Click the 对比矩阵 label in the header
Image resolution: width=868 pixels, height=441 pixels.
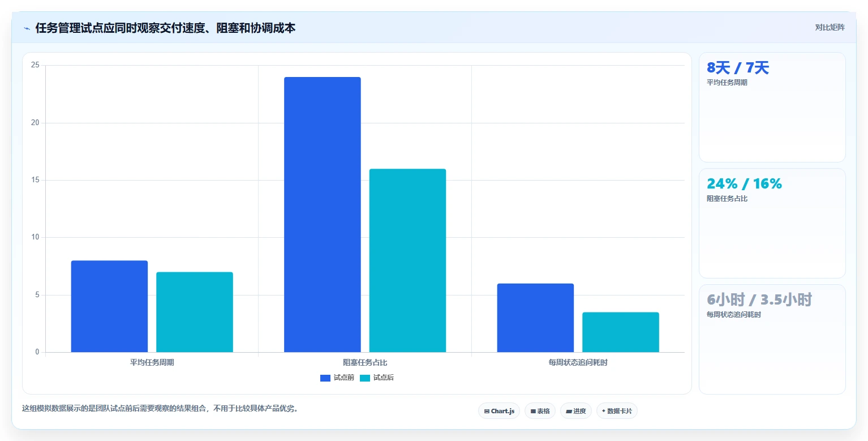pyautogui.click(x=830, y=28)
